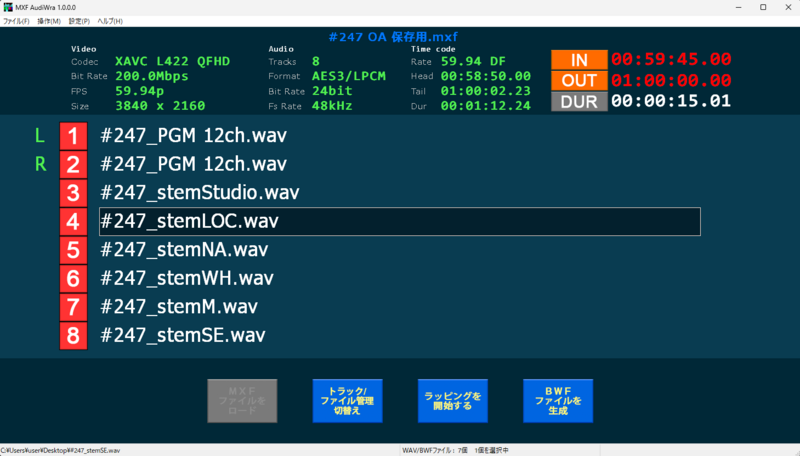Screen dimensions: 800x456
Task: Select the #247_stemStudio.wav file entry
Action: 200,193
